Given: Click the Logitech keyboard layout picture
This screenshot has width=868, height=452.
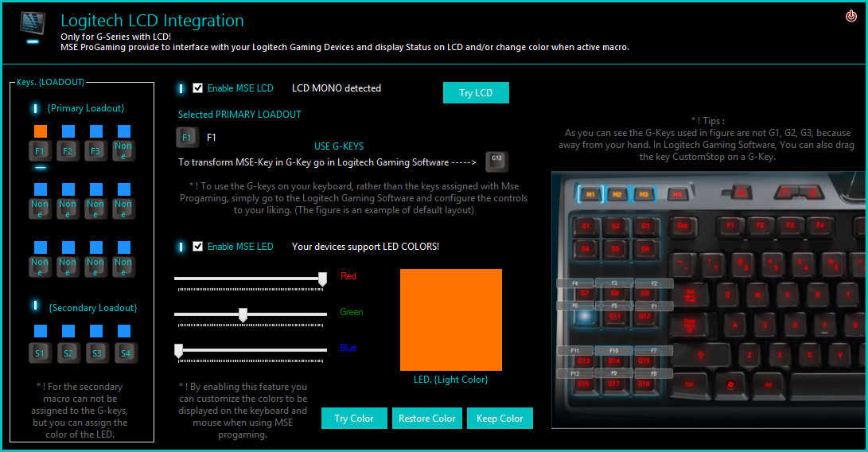Looking at the screenshot, I should [709, 300].
